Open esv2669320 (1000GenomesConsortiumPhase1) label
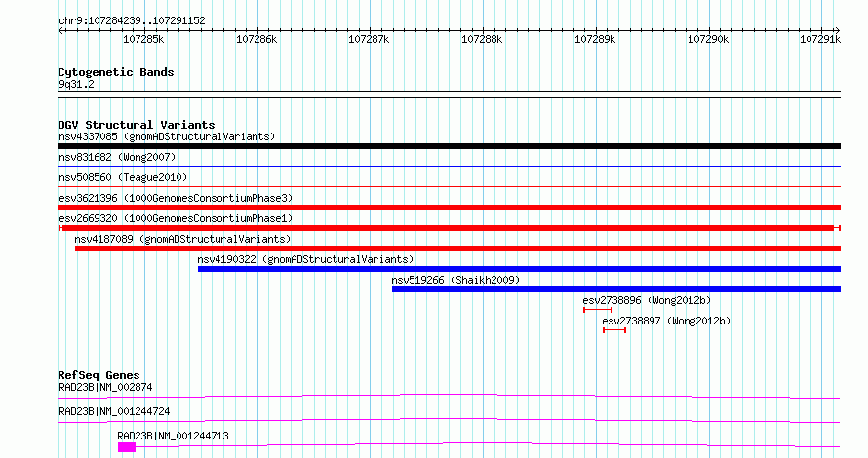The height and width of the screenshot is (458, 868). click(x=176, y=218)
